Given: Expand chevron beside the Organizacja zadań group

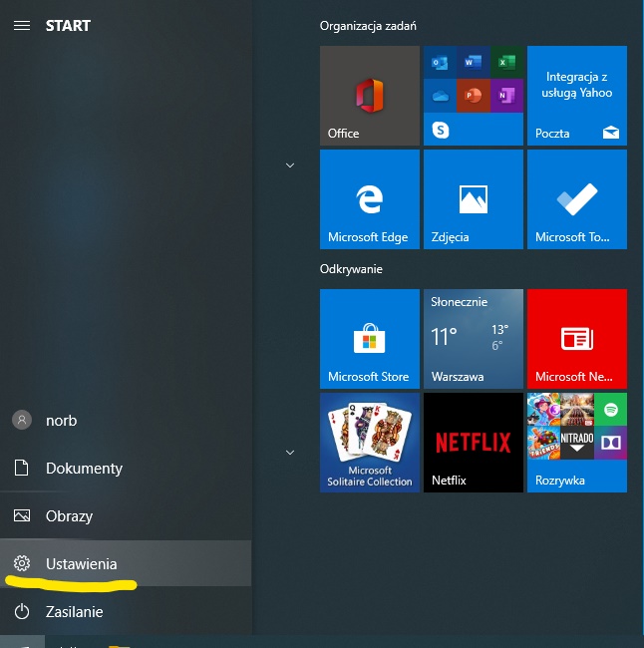Looking at the screenshot, I should click(x=290, y=165).
